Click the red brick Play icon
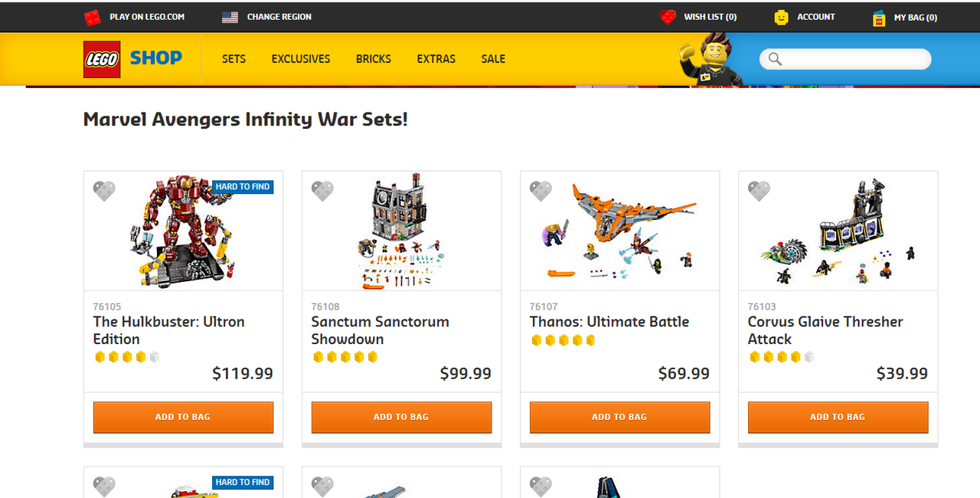980x498 pixels. coord(93,17)
